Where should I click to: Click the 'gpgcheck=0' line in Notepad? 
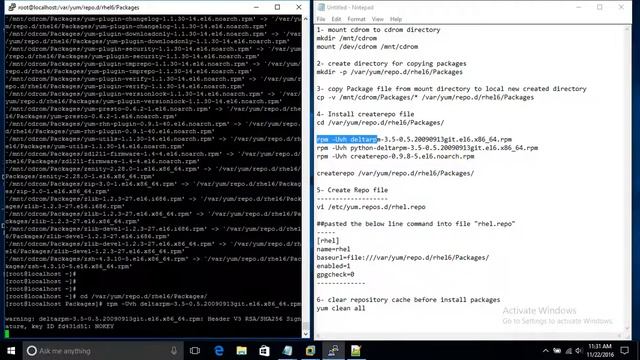(x=335, y=275)
